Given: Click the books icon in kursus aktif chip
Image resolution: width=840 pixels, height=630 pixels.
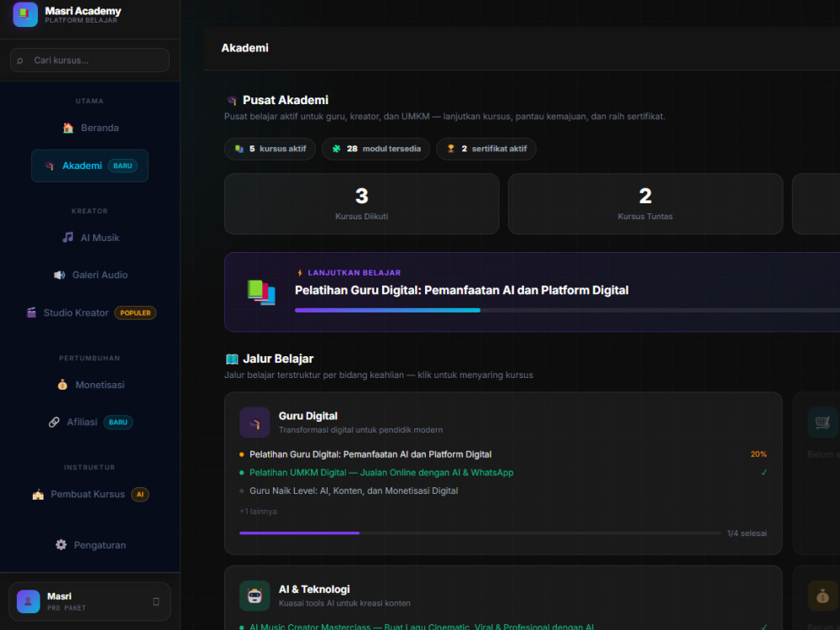Looking at the screenshot, I should [x=239, y=149].
